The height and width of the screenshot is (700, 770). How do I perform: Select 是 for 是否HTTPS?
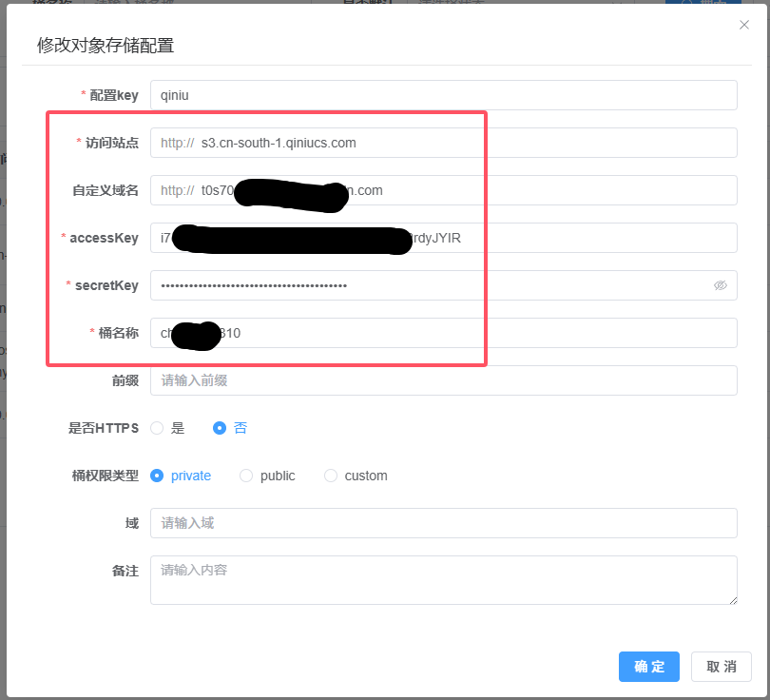(x=168, y=428)
